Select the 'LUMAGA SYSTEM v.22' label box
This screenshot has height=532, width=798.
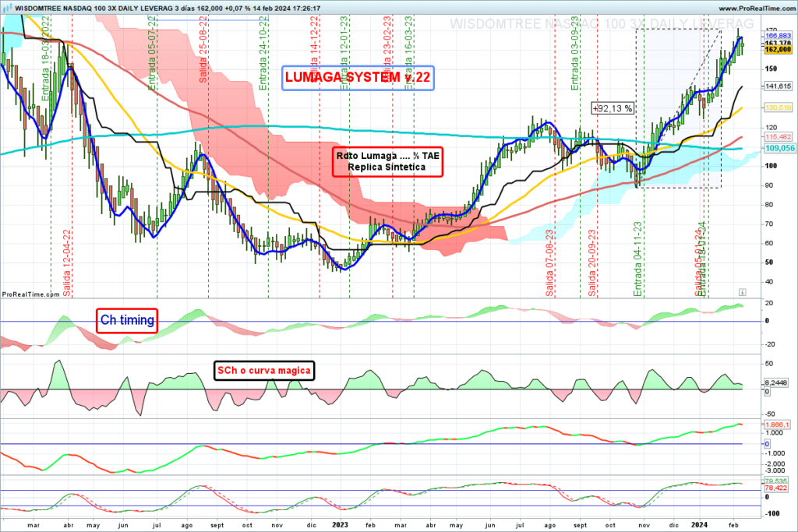[358, 78]
